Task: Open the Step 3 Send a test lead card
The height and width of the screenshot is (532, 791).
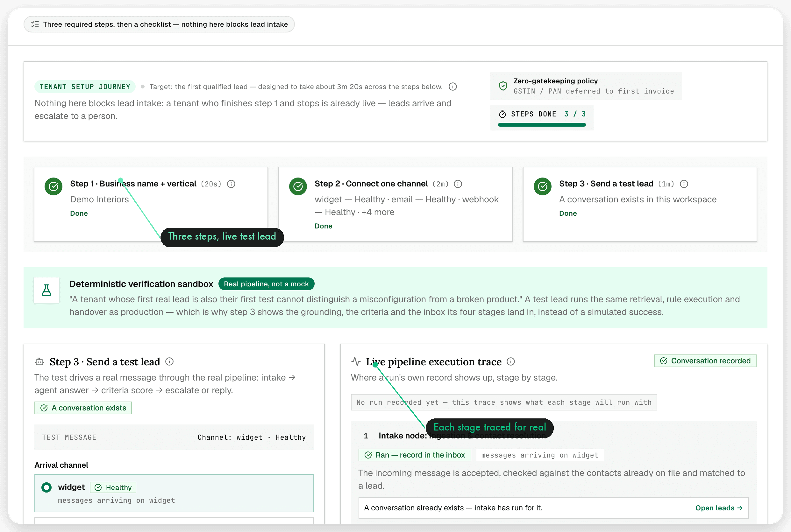Action: point(640,205)
